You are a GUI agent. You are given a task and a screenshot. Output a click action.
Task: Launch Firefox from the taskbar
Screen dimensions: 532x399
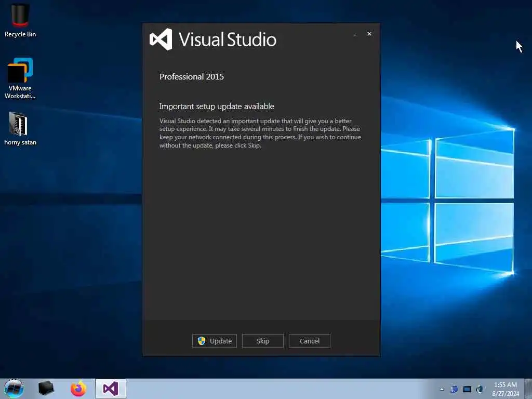pyautogui.click(x=78, y=389)
